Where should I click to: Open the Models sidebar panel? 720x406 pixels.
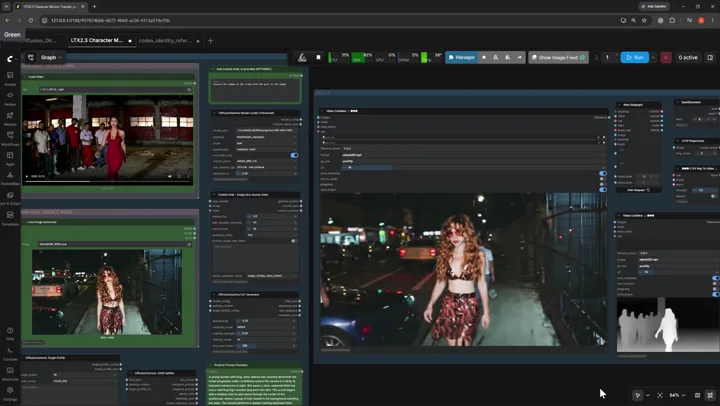point(10,118)
